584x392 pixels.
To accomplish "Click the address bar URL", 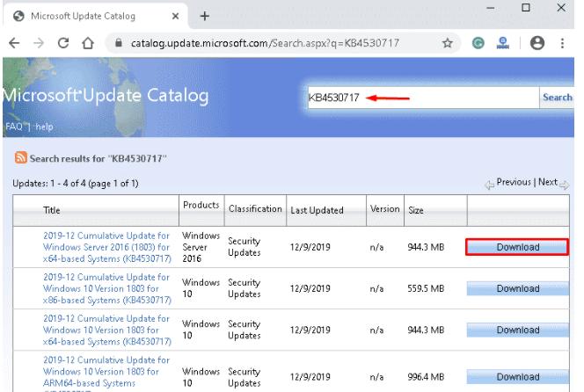I will click(x=265, y=43).
